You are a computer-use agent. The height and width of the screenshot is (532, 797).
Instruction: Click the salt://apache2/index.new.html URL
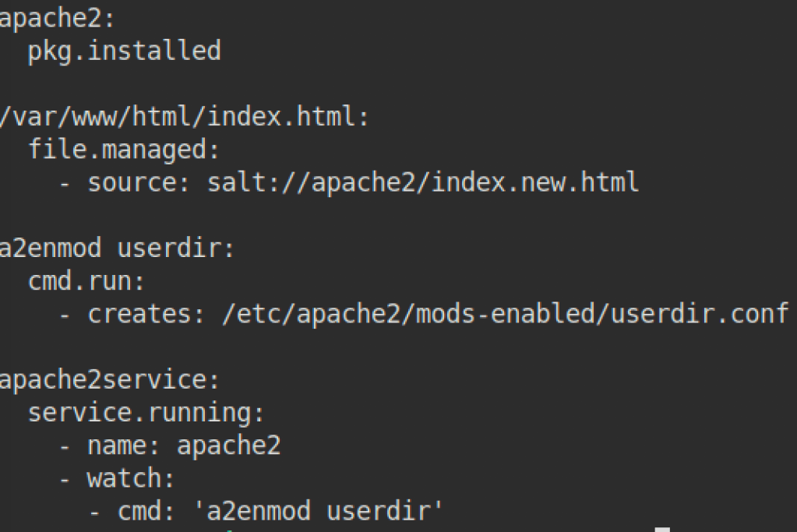(423, 183)
